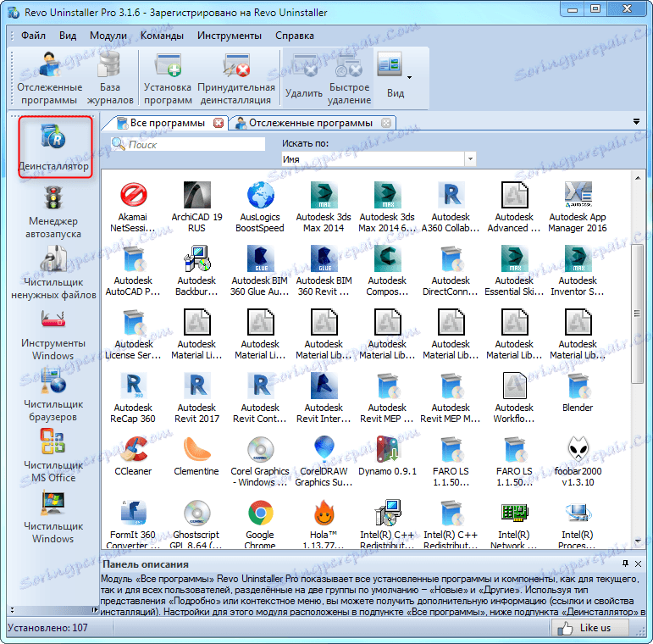Select foobar2000 v1.3.10 program
This screenshot has width=653, height=644.
pos(578,461)
